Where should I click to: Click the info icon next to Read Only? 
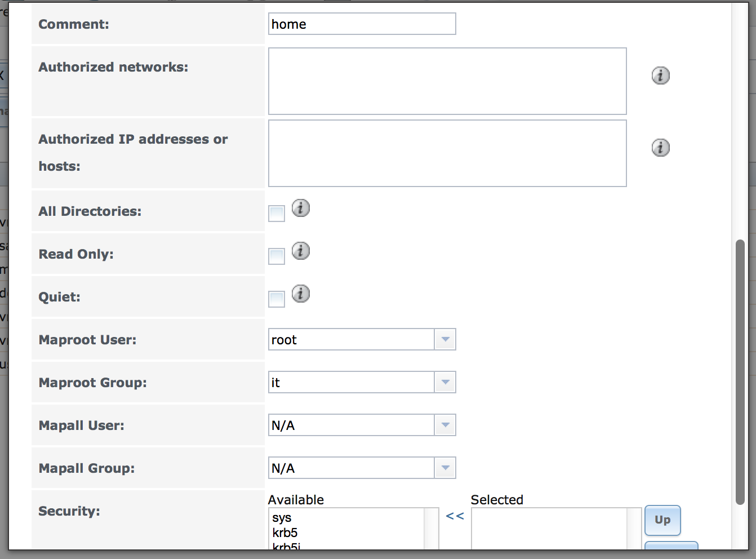pos(300,251)
